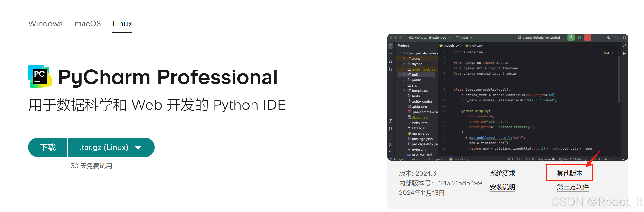The image size is (644, 212).
Task: Expand the node_modules folder
Action: [x=404, y=70]
